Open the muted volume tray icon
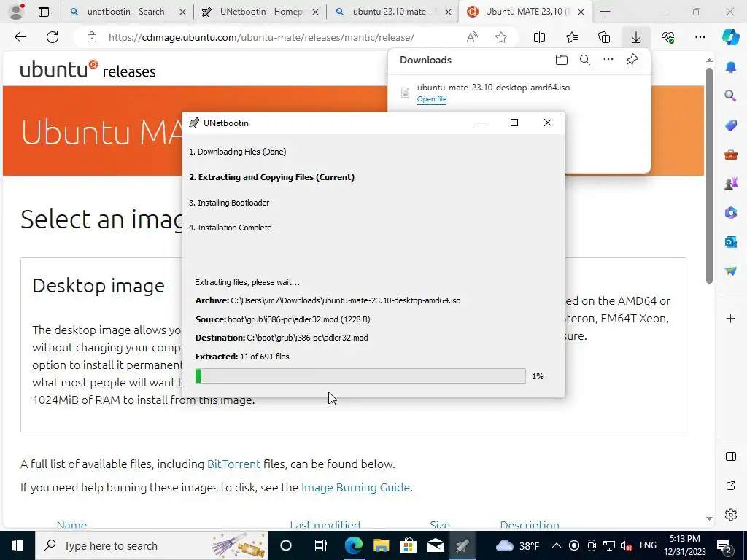747x560 pixels. (x=627, y=545)
